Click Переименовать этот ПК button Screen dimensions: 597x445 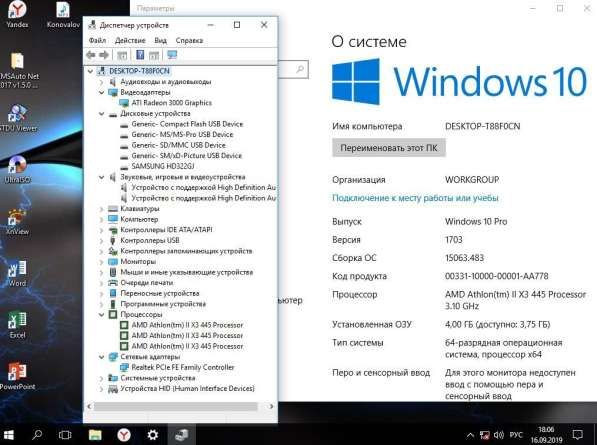pos(389,148)
